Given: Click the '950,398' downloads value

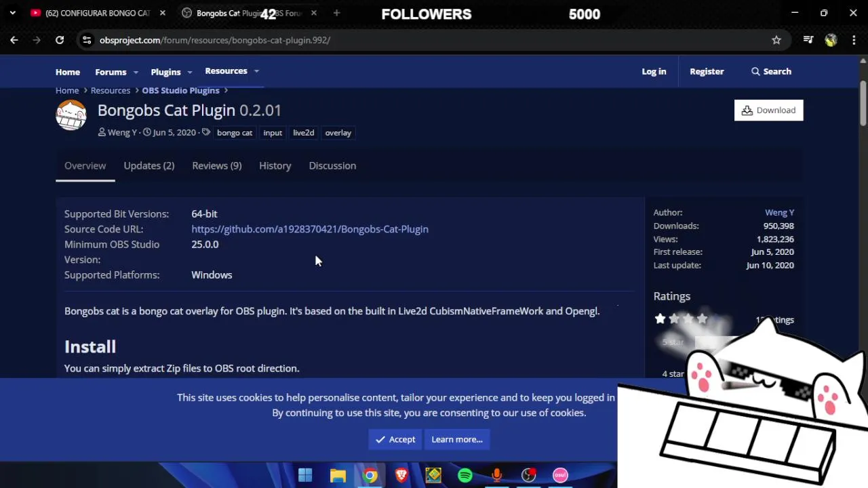Looking at the screenshot, I should click(x=778, y=226).
